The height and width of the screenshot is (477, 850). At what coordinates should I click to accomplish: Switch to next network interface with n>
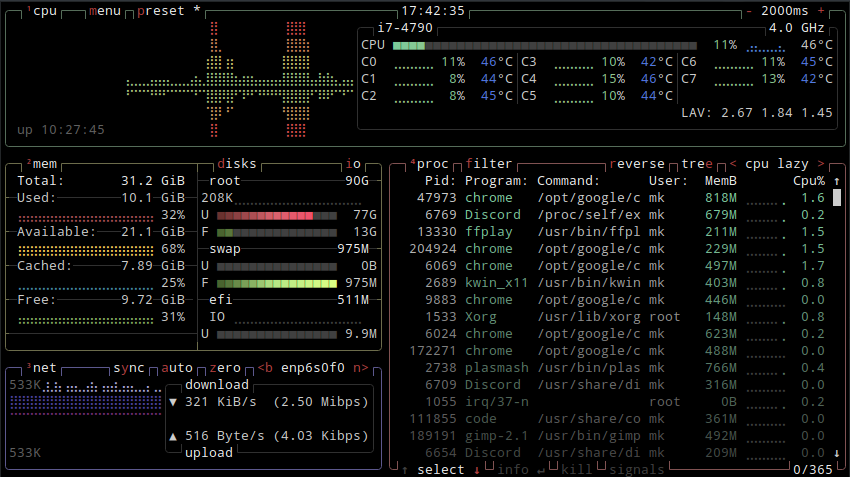click(x=360, y=368)
